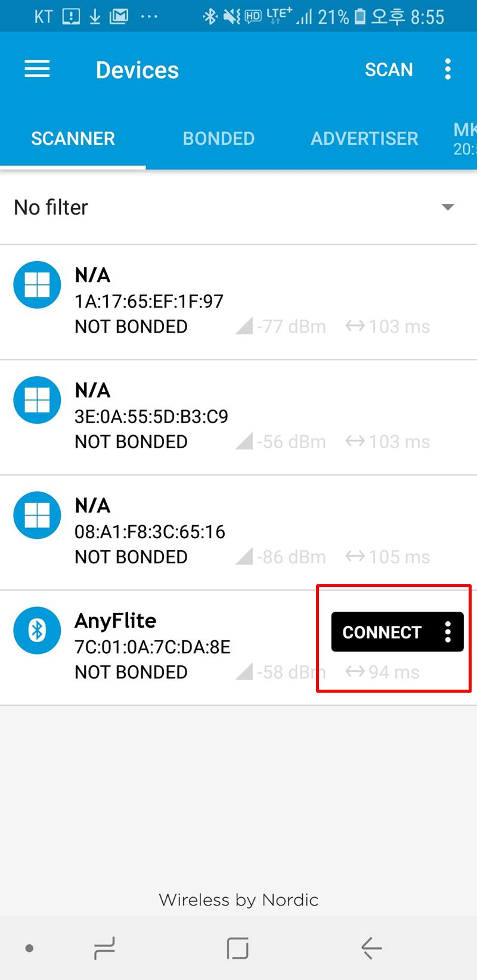
Task: Start scanning with the SCAN button
Action: click(x=389, y=70)
